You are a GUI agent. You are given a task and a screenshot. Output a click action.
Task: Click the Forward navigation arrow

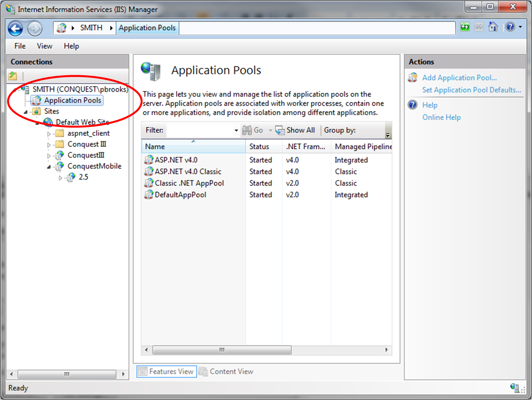35,28
